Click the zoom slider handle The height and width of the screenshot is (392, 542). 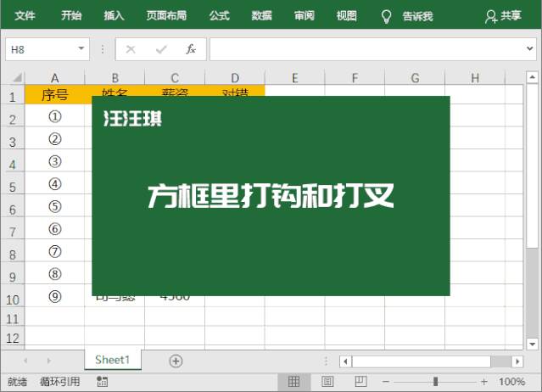[435, 382]
